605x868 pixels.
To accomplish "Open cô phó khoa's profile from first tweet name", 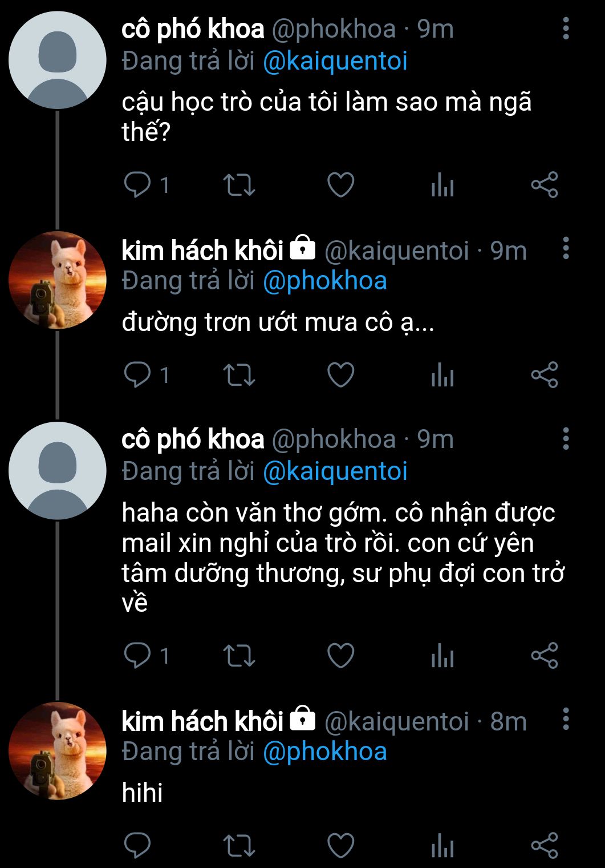I will (193, 29).
